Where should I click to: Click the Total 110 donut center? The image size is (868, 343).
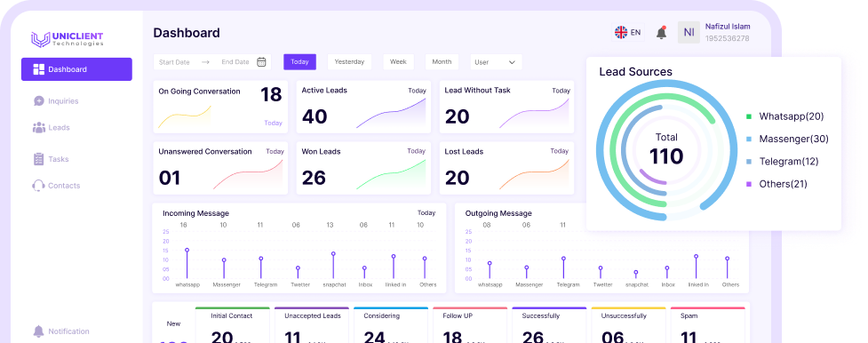click(666, 149)
